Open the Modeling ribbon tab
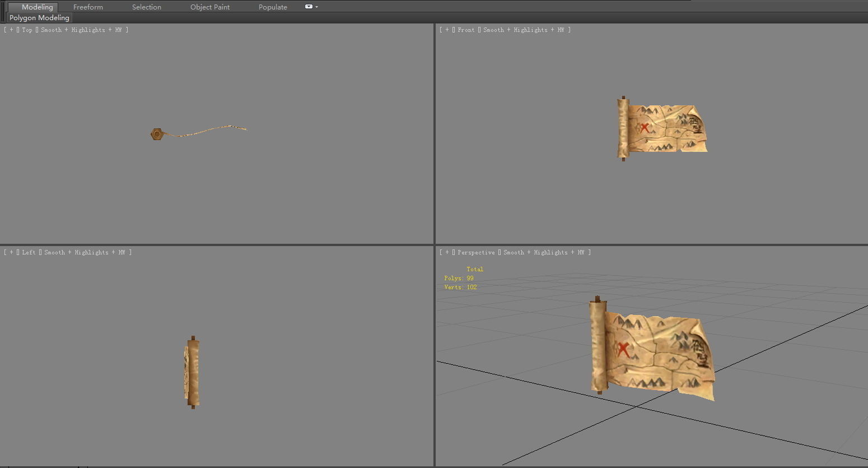This screenshot has height=468, width=868. tap(37, 7)
